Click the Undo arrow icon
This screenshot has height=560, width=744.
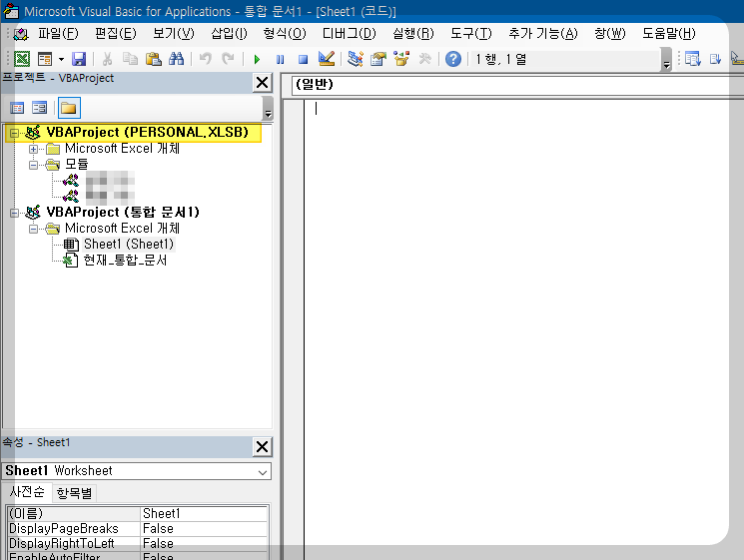coord(206,59)
